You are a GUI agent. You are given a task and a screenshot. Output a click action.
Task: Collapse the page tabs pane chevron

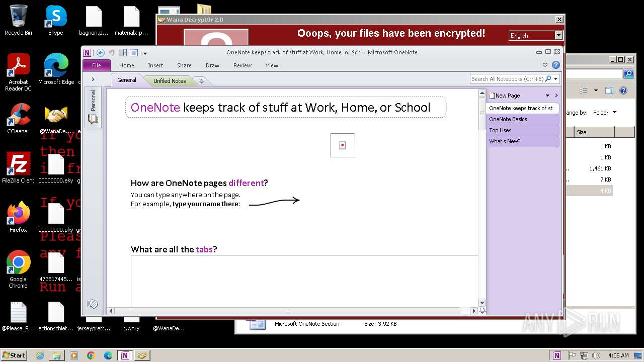556,96
